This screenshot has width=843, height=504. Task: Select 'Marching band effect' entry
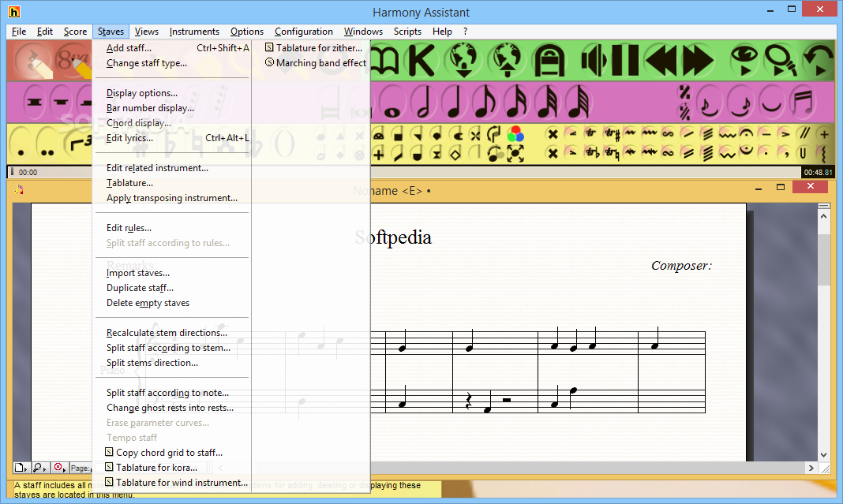[x=315, y=63]
